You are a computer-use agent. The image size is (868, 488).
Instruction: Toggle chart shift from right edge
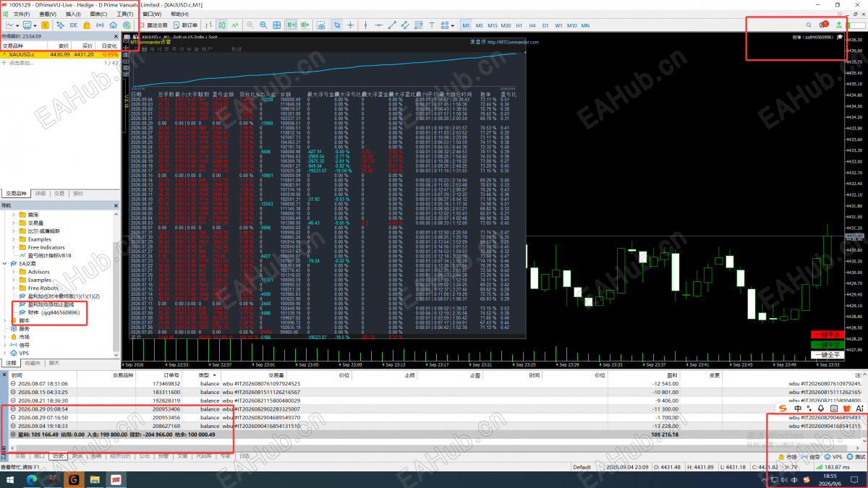(x=305, y=25)
